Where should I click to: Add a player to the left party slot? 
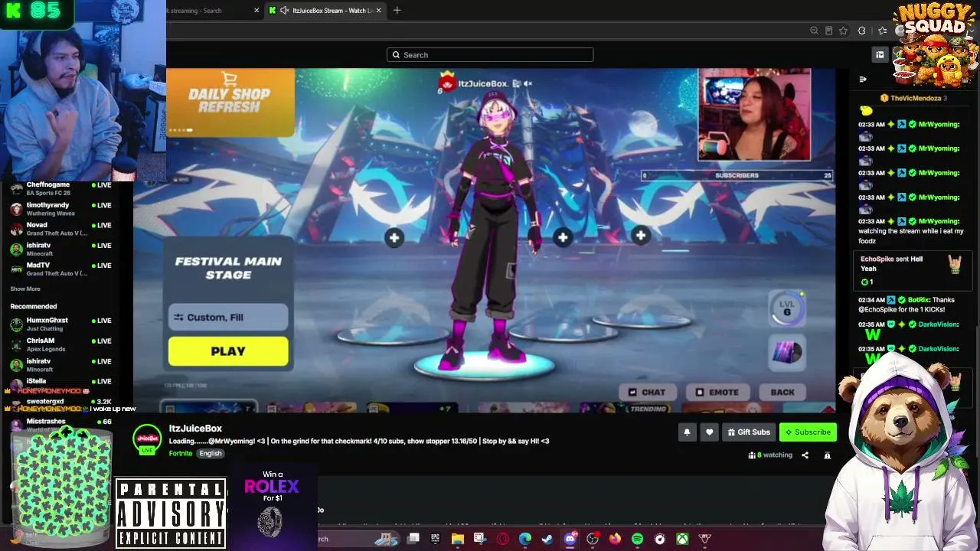click(x=394, y=238)
